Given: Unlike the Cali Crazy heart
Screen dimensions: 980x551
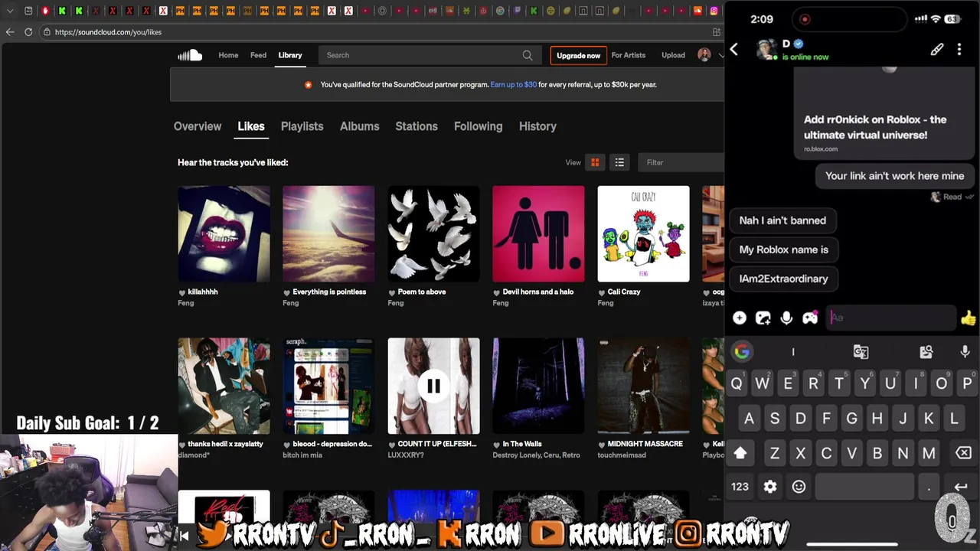Looking at the screenshot, I should [x=602, y=292].
